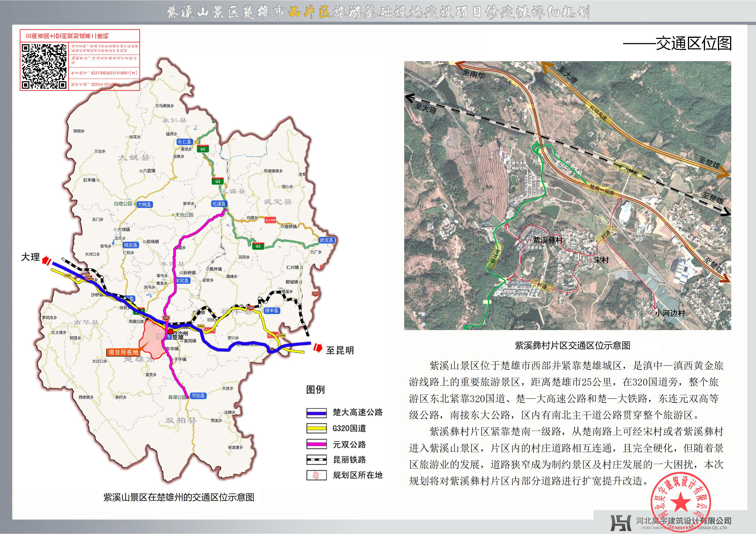This screenshot has height=534, width=756.
Task: Click the red round company seal stamp
Action: coord(680,502)
